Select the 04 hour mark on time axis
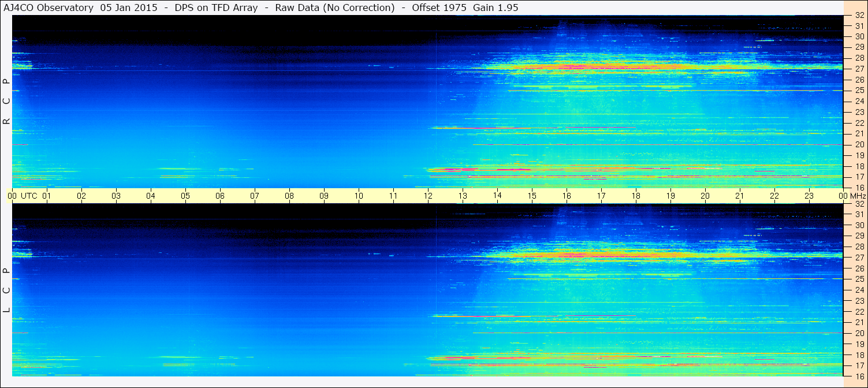The width and height of the screenshot is (868, 388). click(x=151, y=196)
